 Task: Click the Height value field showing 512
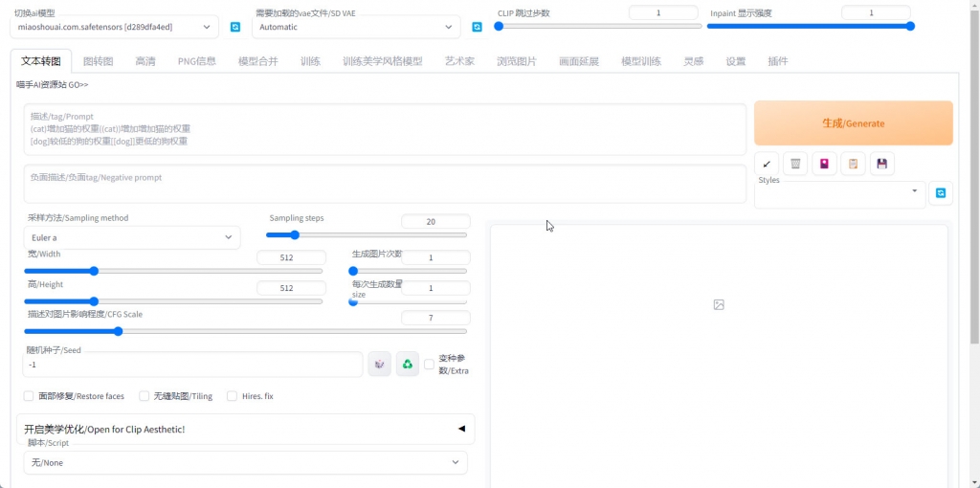(x=291, y=288)
